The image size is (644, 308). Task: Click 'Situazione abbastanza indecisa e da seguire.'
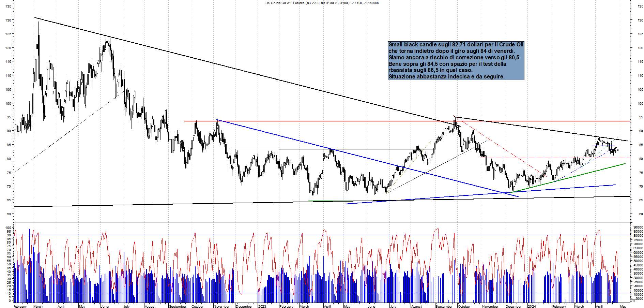click(x=447, y=77)
